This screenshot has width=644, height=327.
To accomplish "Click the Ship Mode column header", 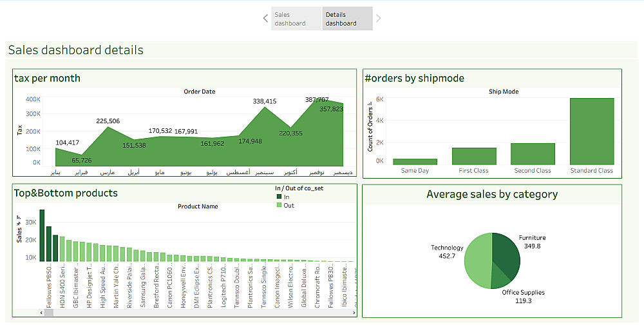I will click(x=504, y=92).
